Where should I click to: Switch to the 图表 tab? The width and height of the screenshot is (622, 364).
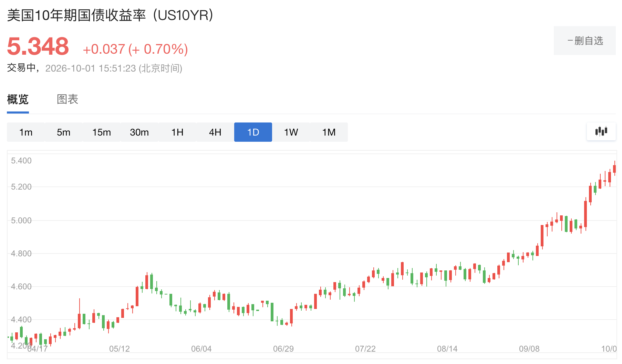pyautogui.click(x=68, y=99)
